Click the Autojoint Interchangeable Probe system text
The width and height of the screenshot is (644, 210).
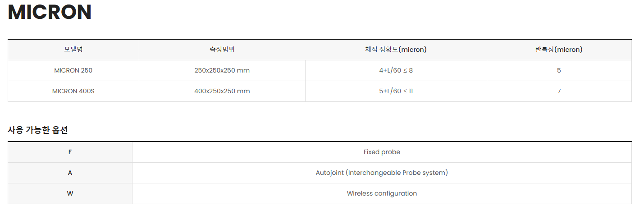[x=382, y=173]
